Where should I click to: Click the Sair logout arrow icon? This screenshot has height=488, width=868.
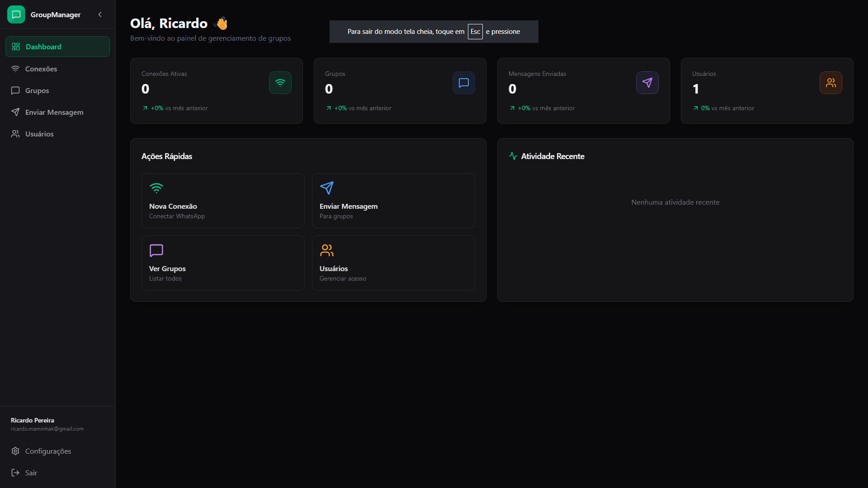[15, 473]
